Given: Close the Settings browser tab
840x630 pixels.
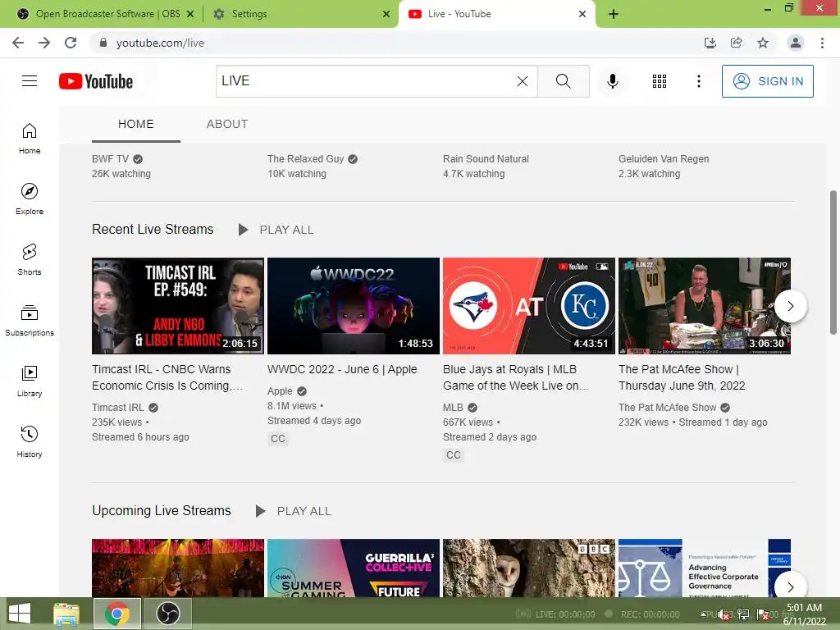Looking at the screenshot, I should point(386,15).
